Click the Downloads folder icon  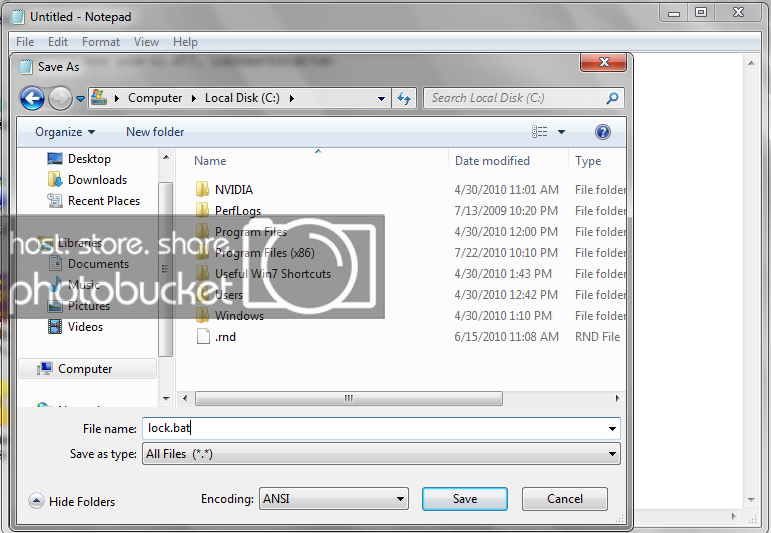(55, 179)
